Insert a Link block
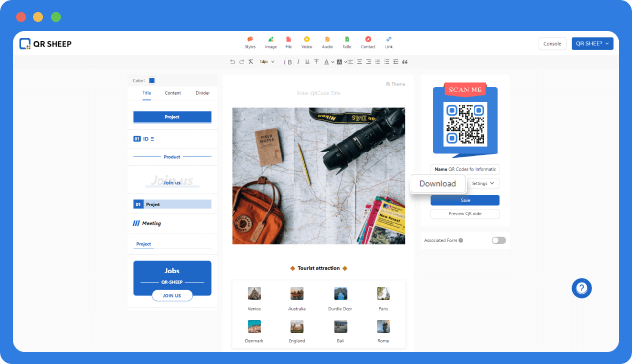The image size is (632, 364). tap(389, 42)
